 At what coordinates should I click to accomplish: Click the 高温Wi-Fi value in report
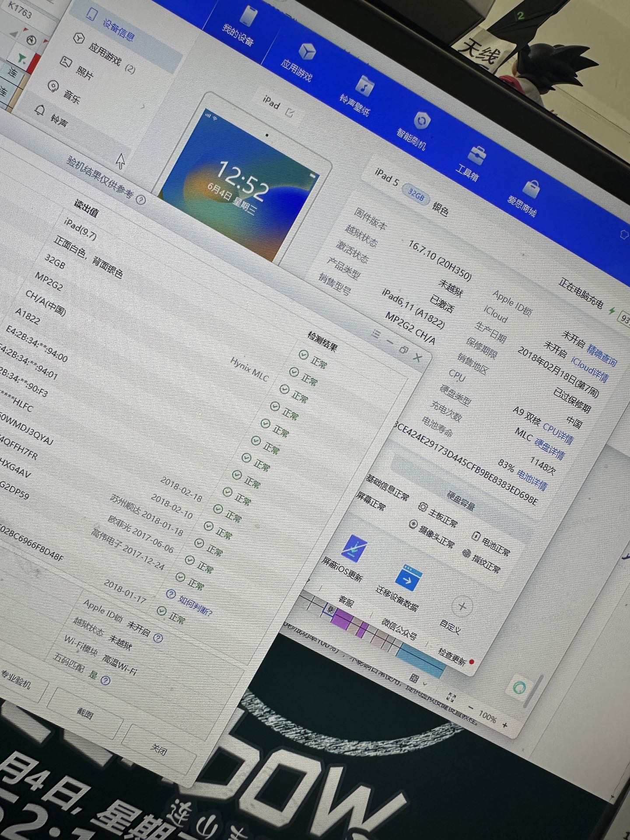(119, 665)
